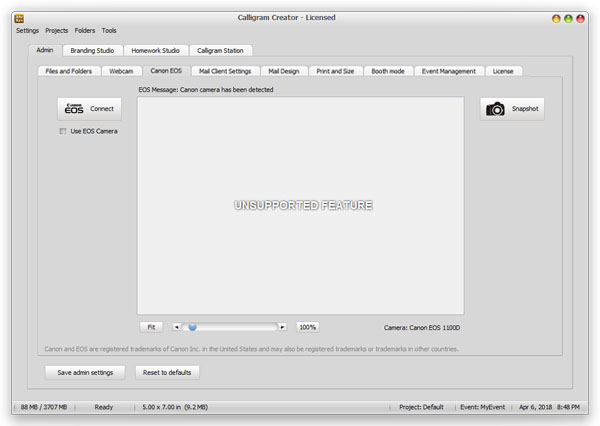
Task: Click the zoom slider handle
Action: click(193, 326)
